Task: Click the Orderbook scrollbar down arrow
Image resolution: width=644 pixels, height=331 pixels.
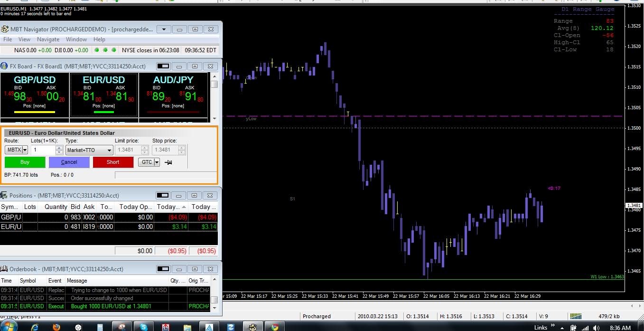Action: (x=214, y=308)
